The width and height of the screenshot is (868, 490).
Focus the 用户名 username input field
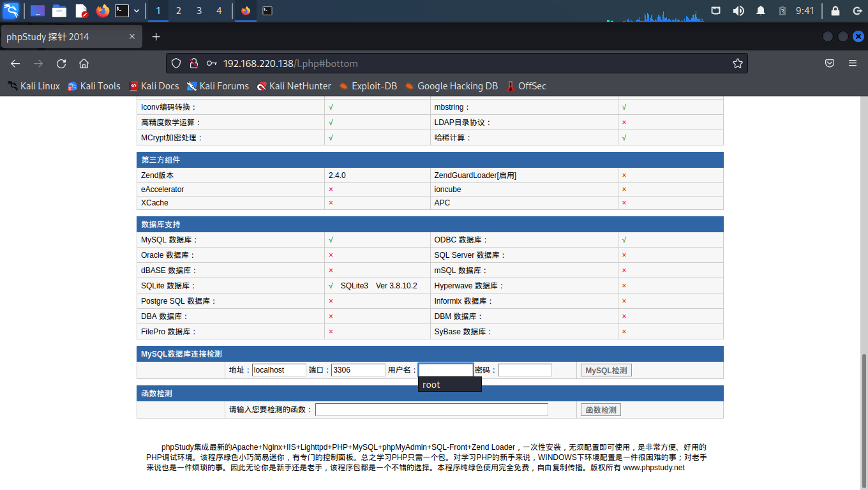point(445,370)
